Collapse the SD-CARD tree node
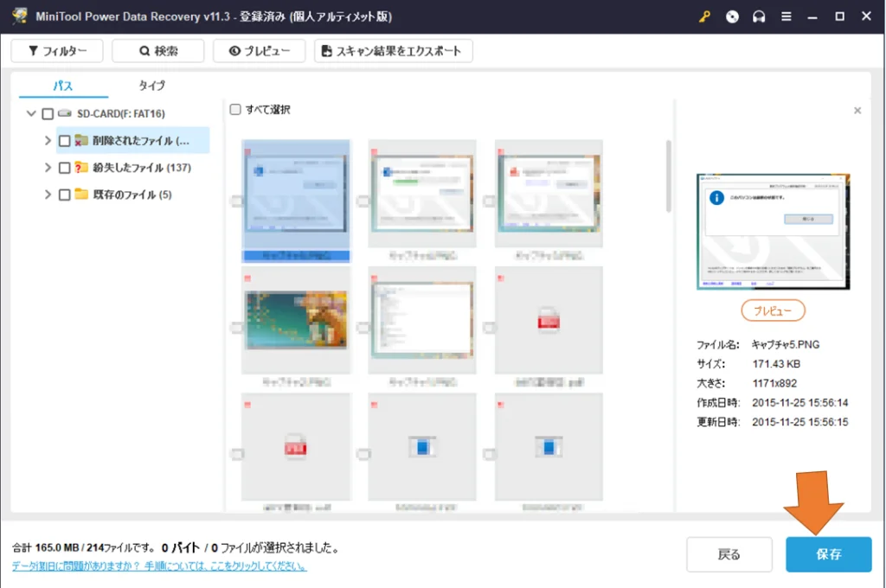The image size is (886, 588). tap(32, 113)
